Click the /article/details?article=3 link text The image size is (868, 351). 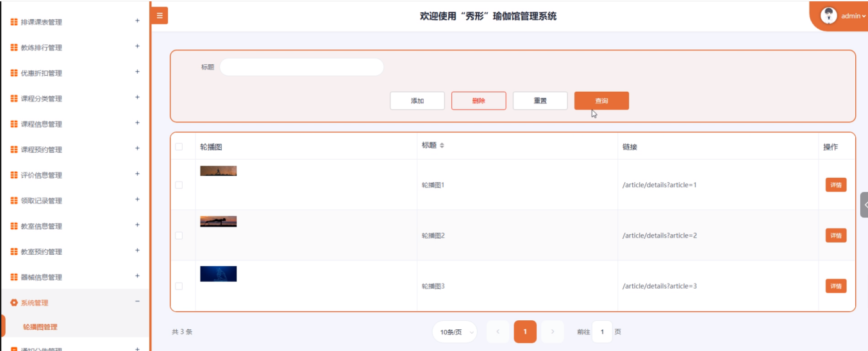click(660, 286)
